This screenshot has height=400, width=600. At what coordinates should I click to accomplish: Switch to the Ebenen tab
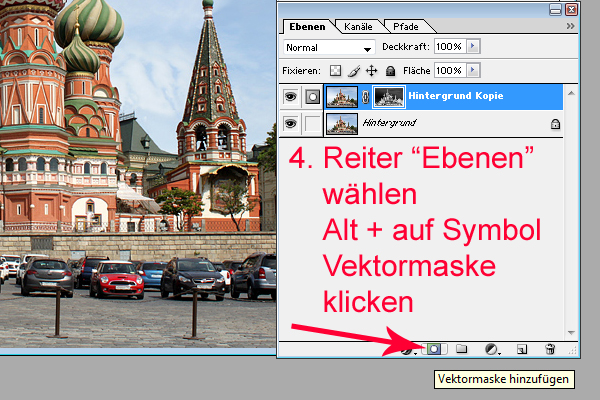(307, 26)
